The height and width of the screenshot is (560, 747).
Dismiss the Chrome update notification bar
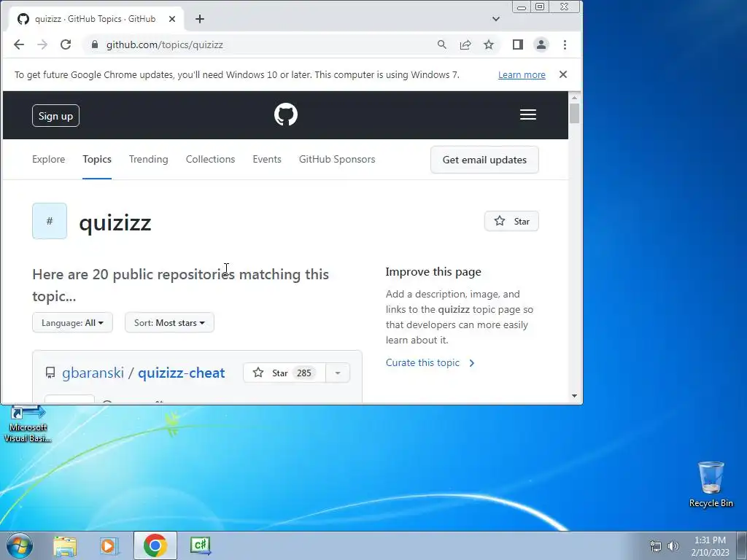pyautogui.click(x=563, y=74)
